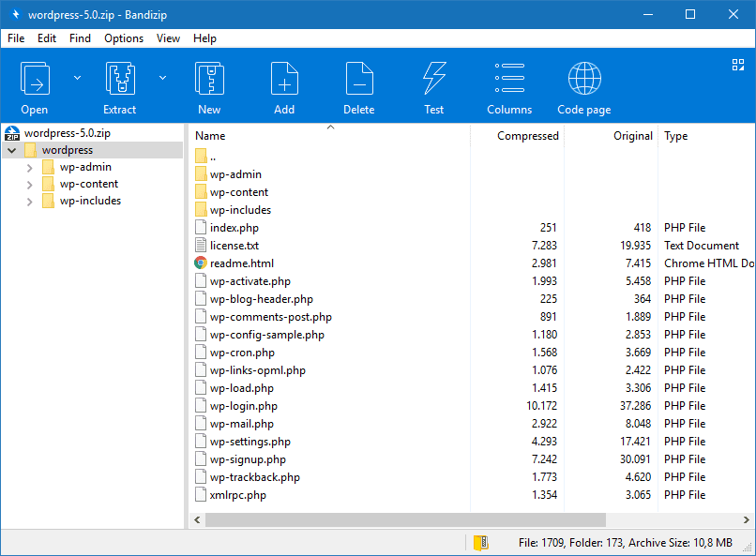Select wp-settings.php file

(x=250, y=442)
